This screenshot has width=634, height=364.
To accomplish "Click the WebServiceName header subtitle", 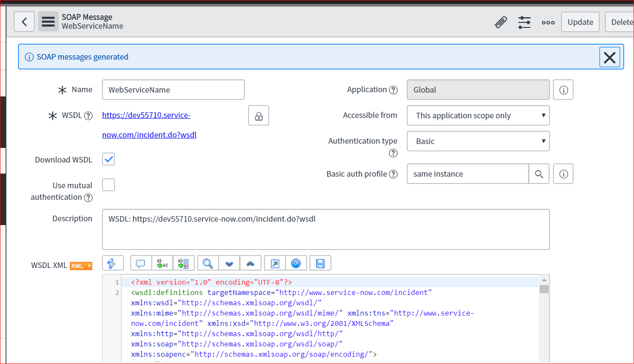I will [x=93, y=26].
